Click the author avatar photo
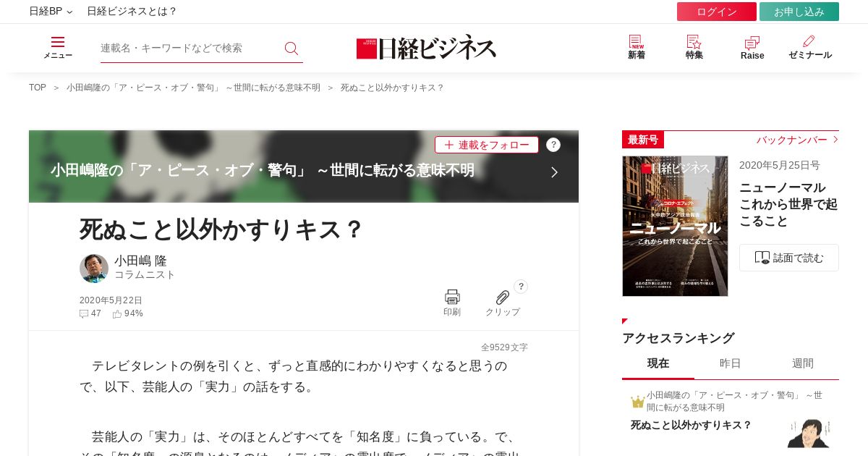 [94, 269]
